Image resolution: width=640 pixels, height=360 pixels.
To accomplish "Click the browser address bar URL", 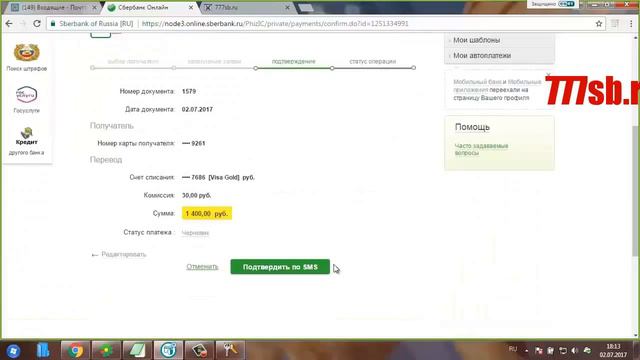I will [275, 24].
